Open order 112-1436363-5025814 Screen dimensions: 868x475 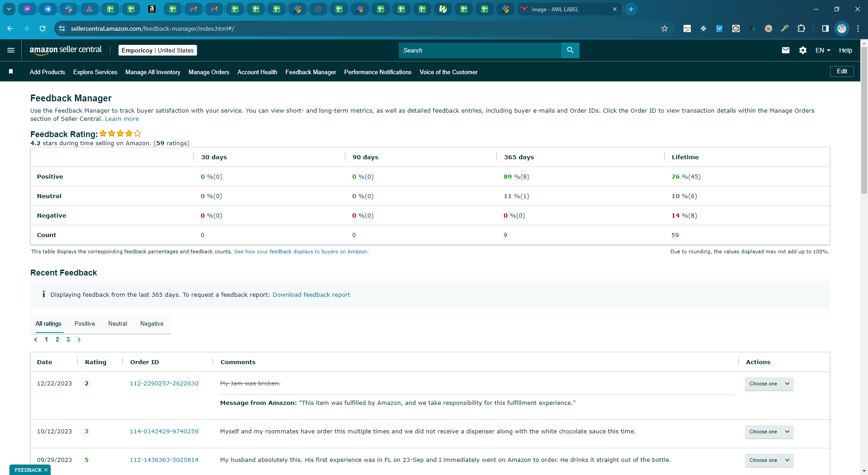[x=164, y=460]
